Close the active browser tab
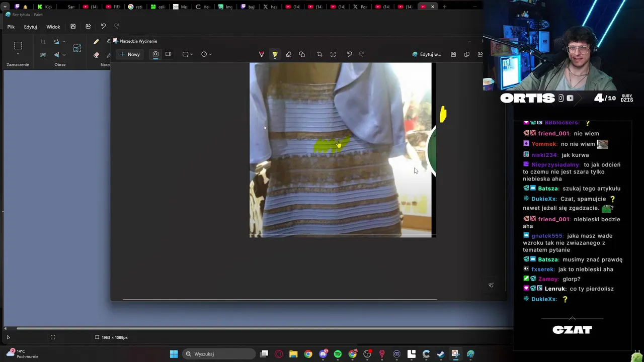 [432, 7]
